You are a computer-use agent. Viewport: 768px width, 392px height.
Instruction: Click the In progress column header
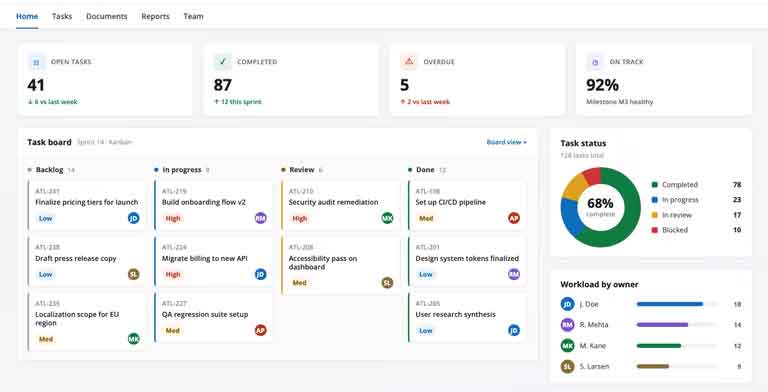tap(182, 170)
